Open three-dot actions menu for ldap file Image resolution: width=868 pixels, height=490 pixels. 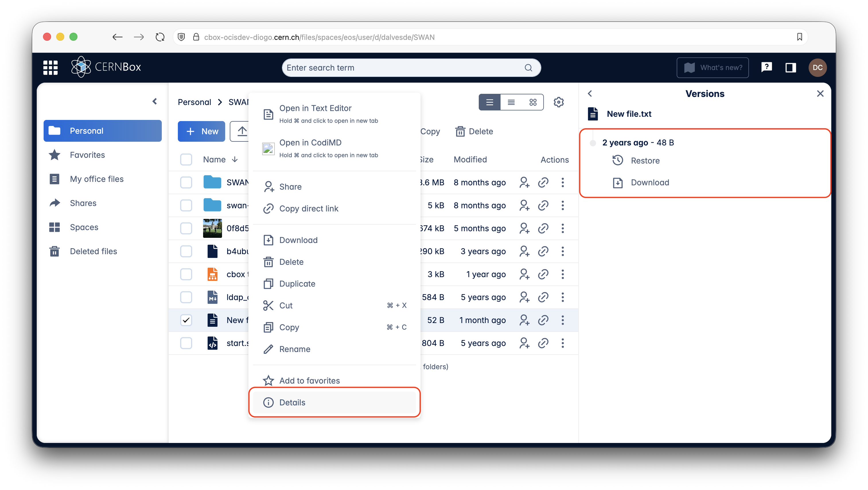[x=563, y=297]
